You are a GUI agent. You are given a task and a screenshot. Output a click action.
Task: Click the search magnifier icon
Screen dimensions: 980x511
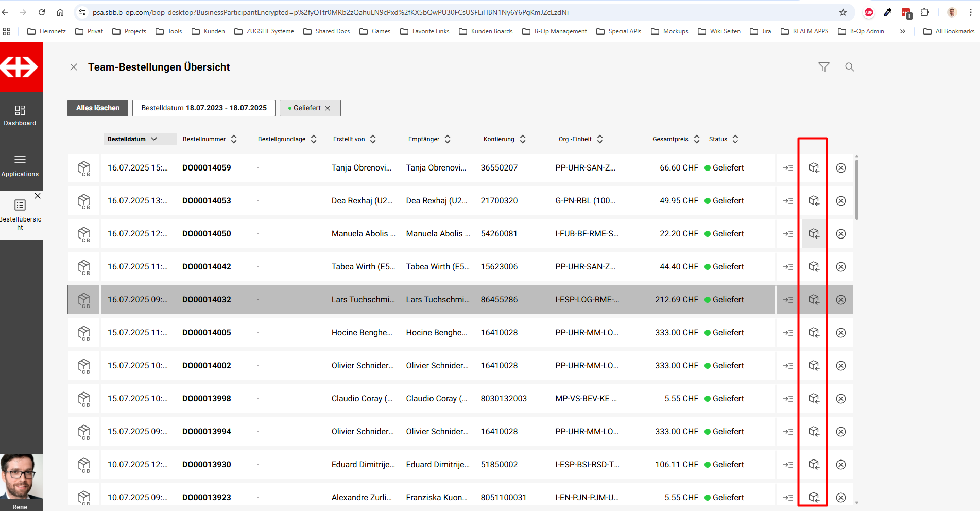point(849,67)
